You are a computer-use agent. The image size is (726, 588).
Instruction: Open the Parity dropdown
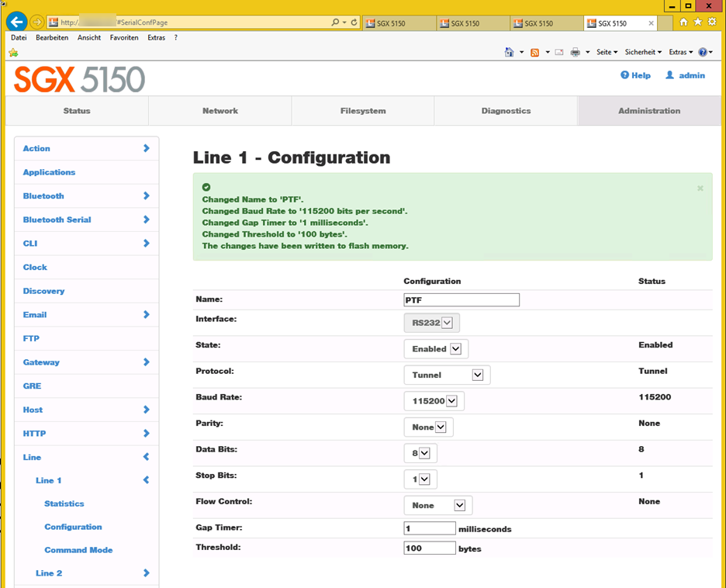pyautogui.click(x=429, y=427)
